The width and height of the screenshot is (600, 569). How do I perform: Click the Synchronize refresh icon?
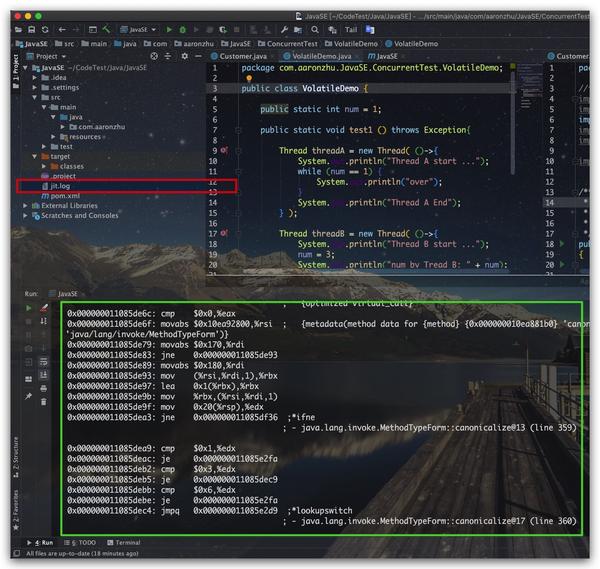point(45,30)
